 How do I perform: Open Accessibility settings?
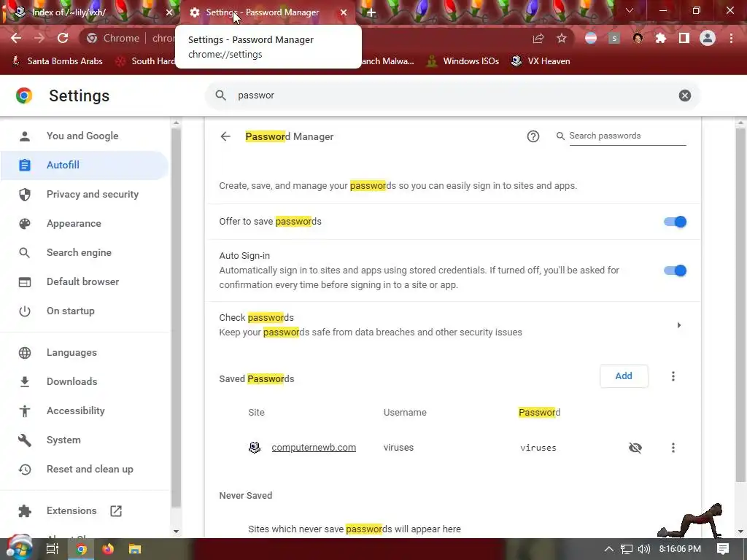point(76,411)
